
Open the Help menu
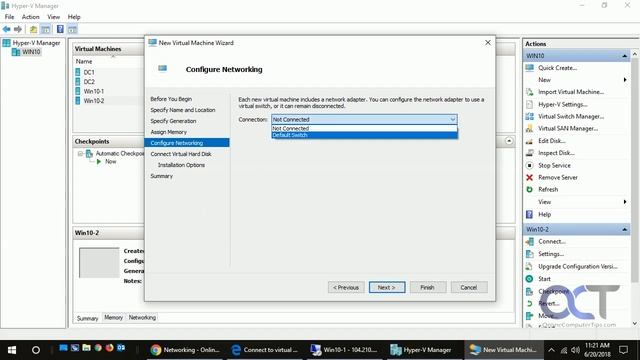coord(74,17)
